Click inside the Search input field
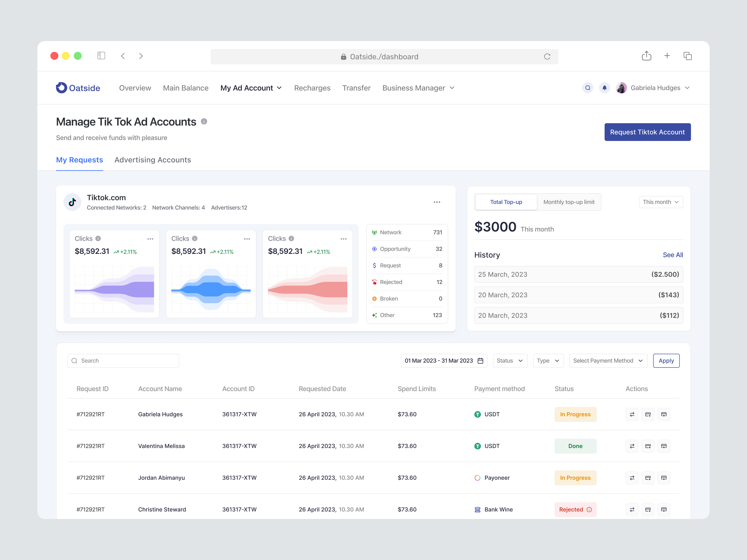This screenshot has height=560, width=747. 123,361
